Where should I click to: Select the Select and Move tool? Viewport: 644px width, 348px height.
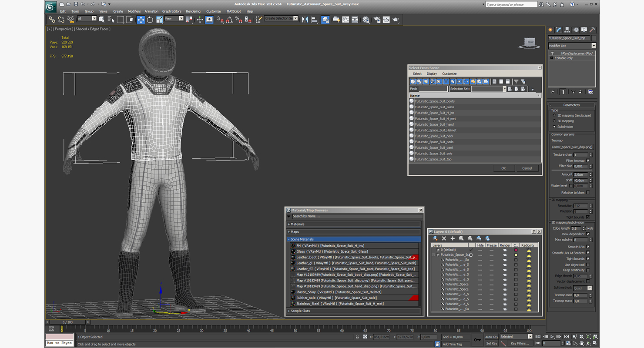coord(141,20)
